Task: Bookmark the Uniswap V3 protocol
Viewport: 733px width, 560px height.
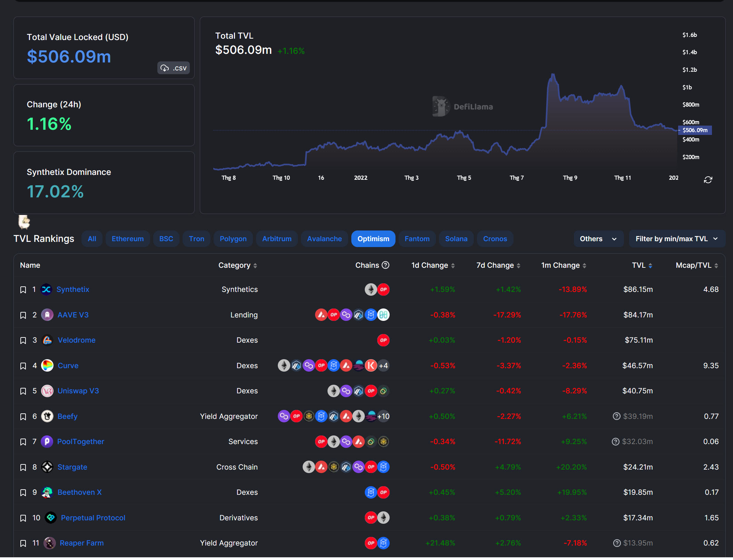Action: coord(23,391)
